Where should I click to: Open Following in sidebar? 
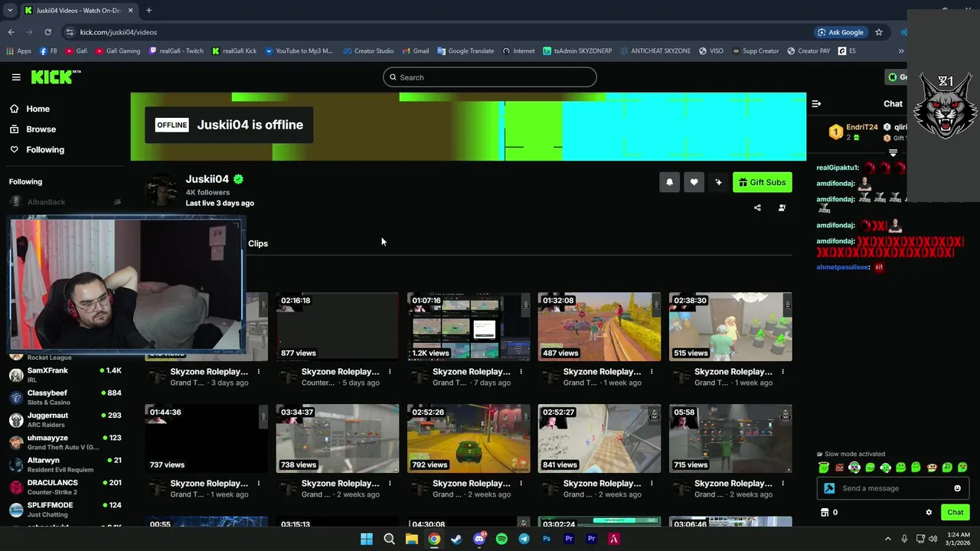[45, 149]
